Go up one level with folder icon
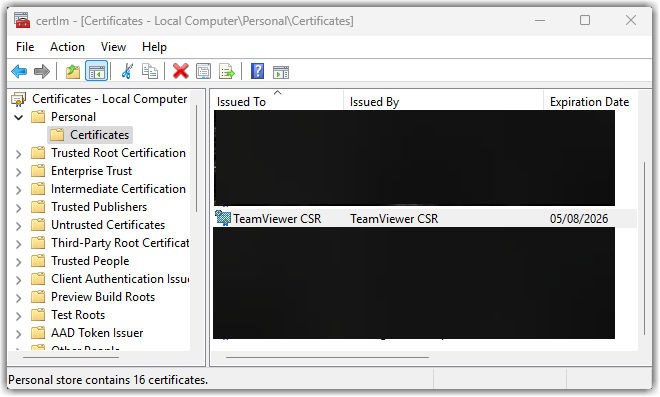This screenshot has width=660, height=397. point(73,71)
